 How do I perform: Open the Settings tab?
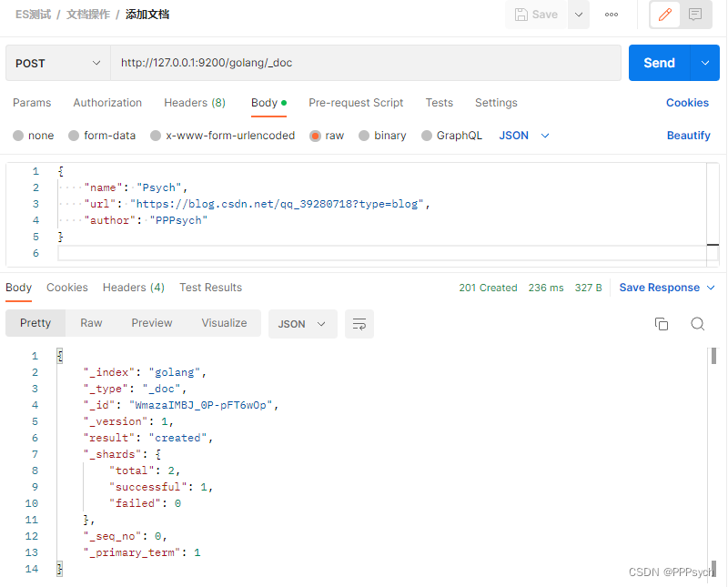496,103
